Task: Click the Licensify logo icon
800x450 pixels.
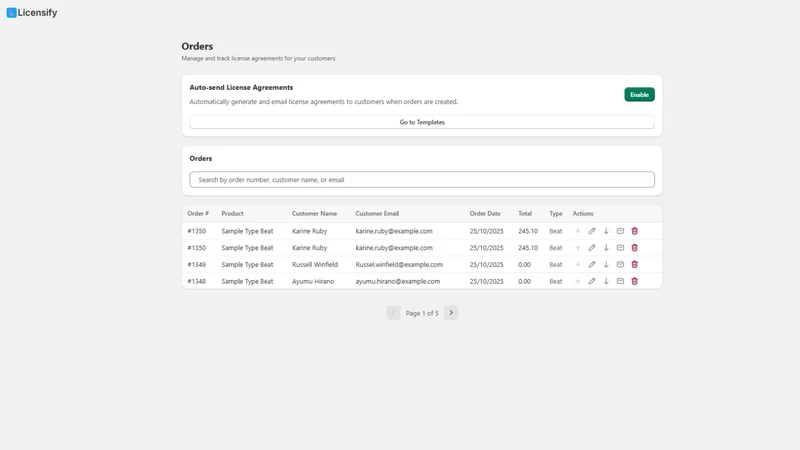Action: coord(11,13)
